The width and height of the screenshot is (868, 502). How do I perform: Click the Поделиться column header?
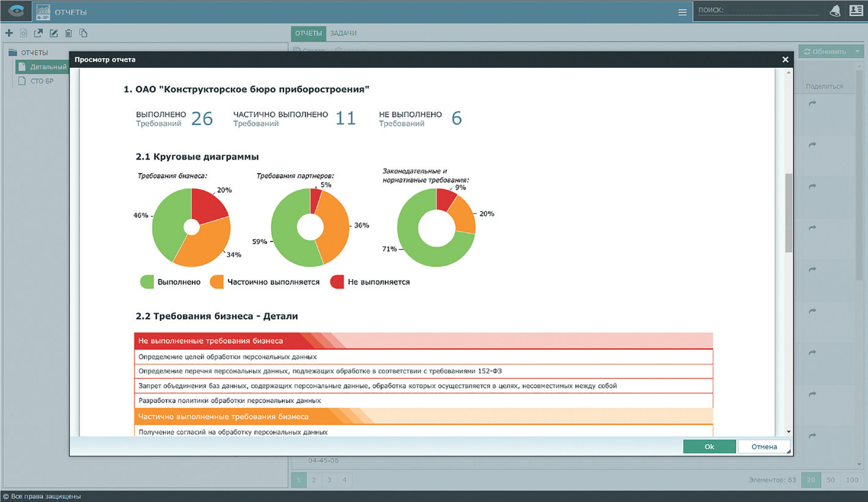824,86
